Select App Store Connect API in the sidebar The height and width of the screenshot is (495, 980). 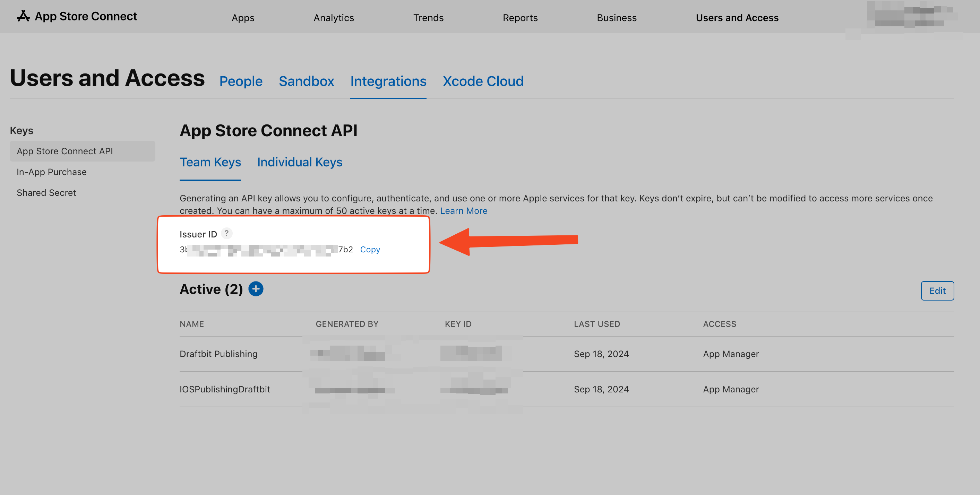click(65, 151)
